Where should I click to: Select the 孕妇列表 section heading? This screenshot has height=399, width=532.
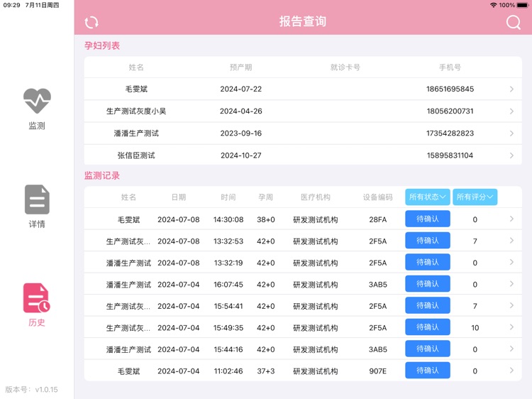point(101,45)
